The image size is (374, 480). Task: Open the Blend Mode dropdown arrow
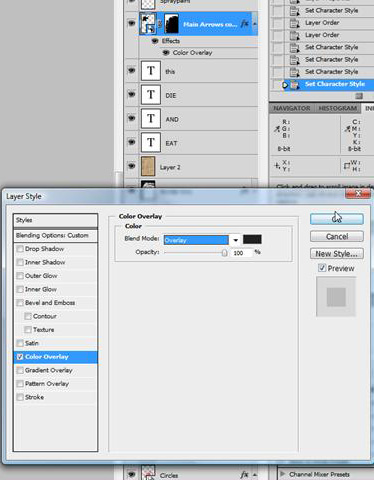point(235,240)
